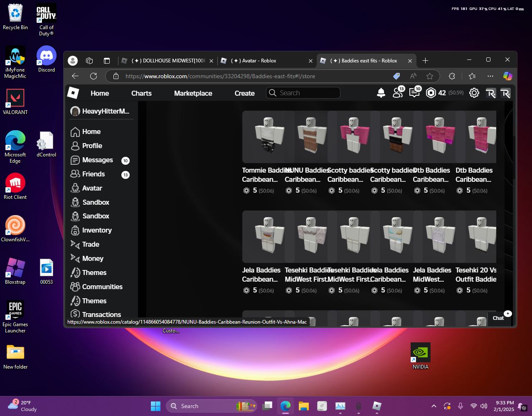Viewport: 532px width, 416px height.
Task: Favorite this page with star icon
Action: coord(430,76)
